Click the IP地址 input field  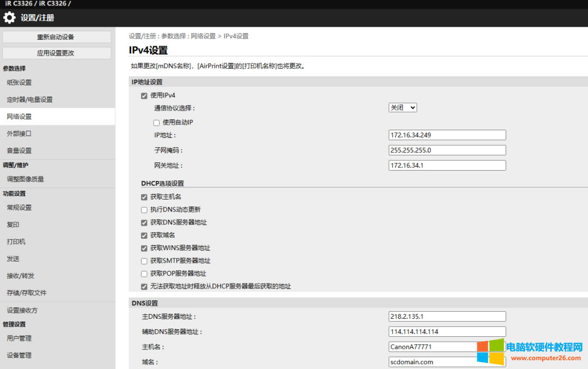coord(447,135)
